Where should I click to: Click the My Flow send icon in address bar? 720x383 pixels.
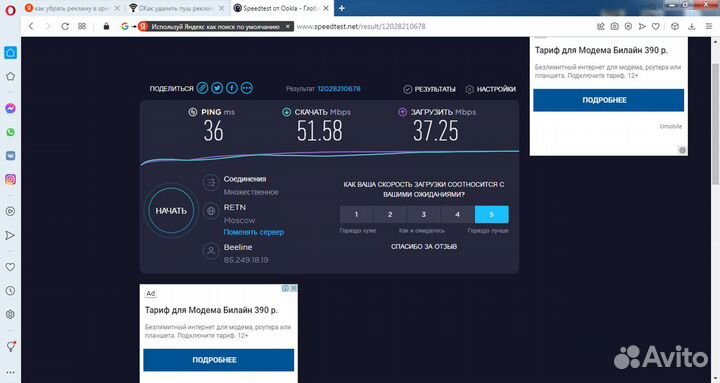pyautogui.click(x=642, y=27)
